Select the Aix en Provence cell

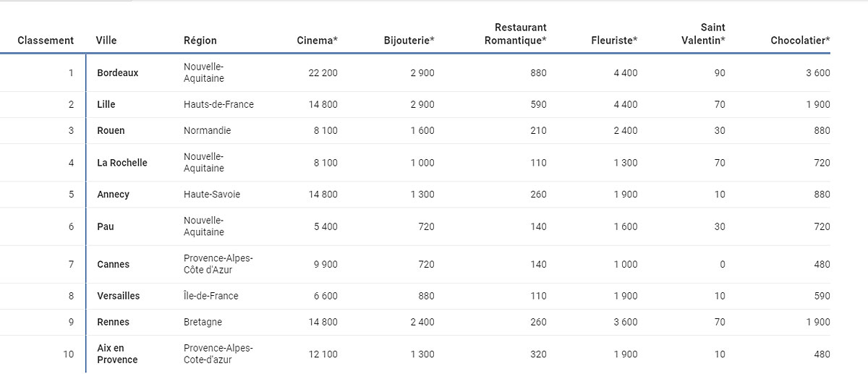pos(117,354)
